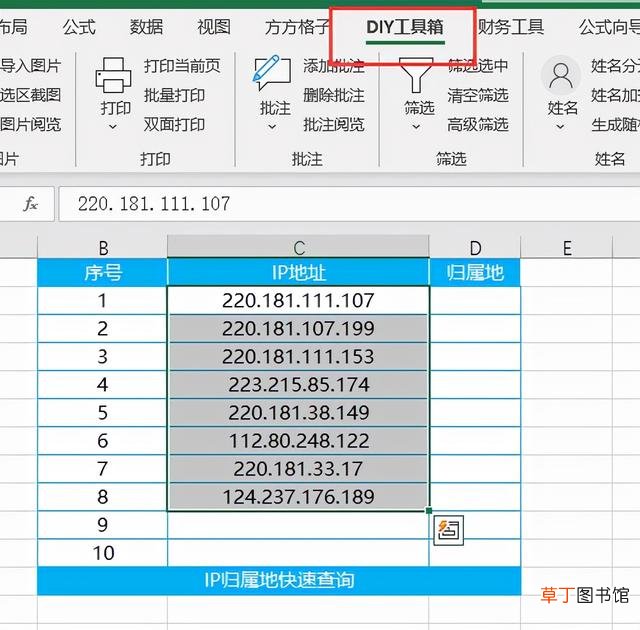Click the printer icon in Print group
Image resolution: width=640 pixels, height=630 pixels.
pos(113,75)
